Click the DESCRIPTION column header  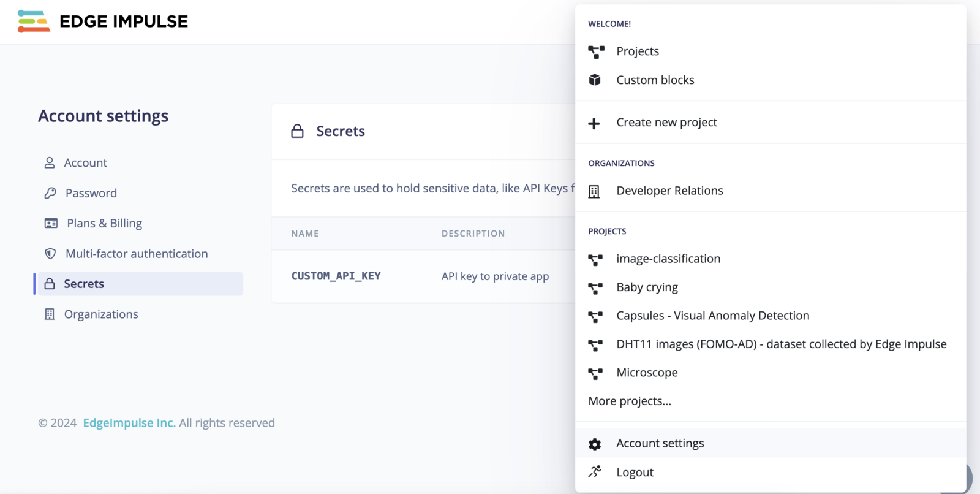point(473,234)
